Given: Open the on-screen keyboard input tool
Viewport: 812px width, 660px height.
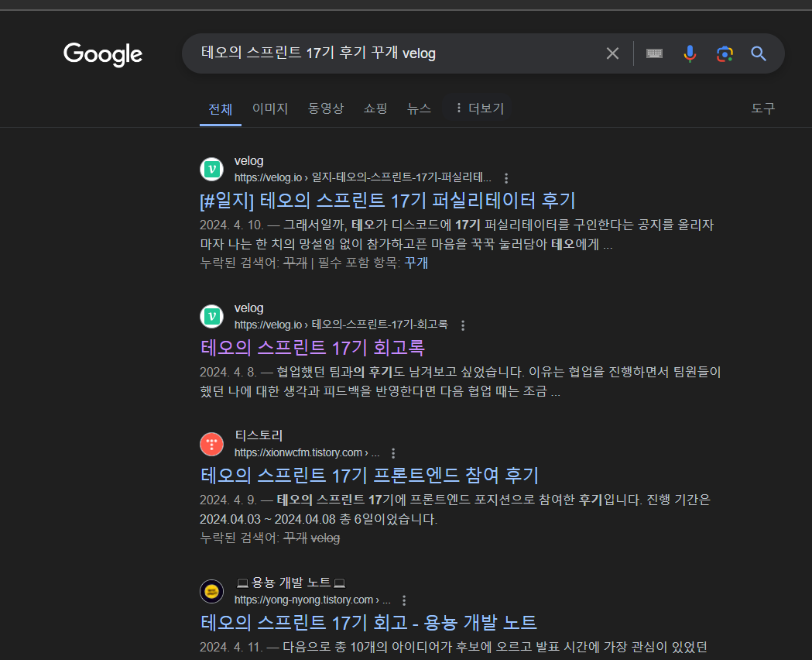Looking at the screenshot, I should (654, 53).
